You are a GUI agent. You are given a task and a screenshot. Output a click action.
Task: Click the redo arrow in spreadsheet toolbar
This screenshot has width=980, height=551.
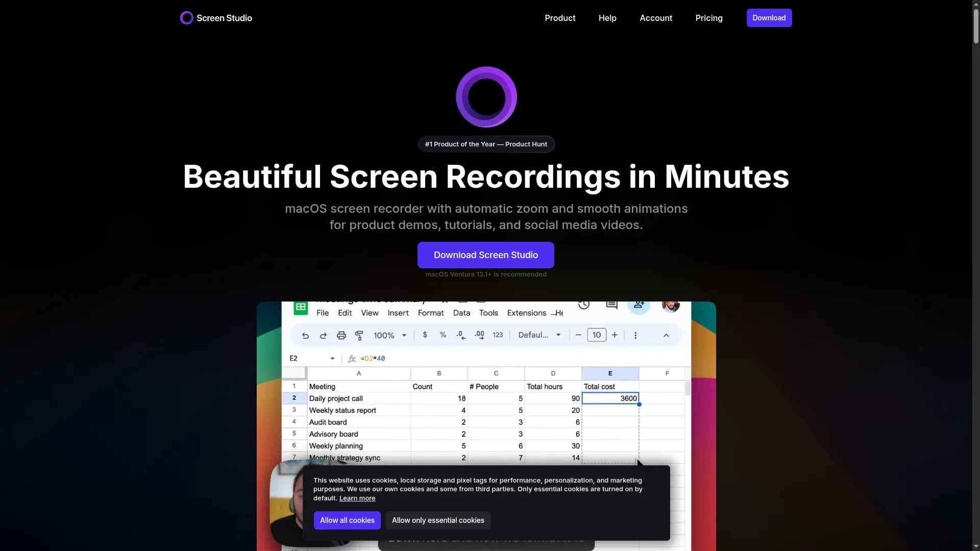pos(323,335)
